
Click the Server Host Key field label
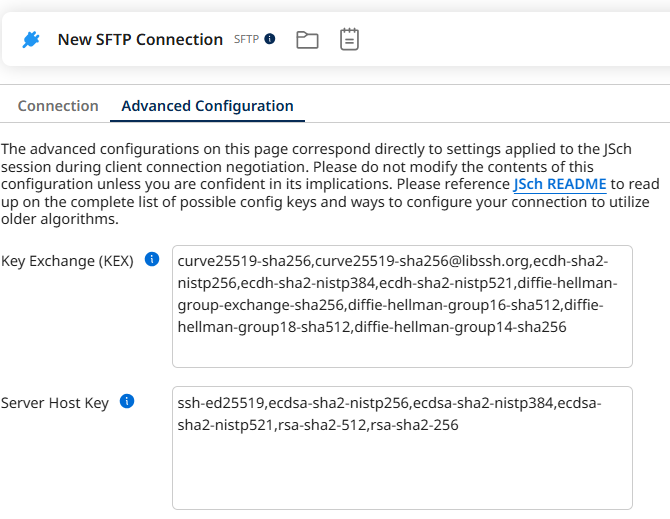(x=55, y=403)
